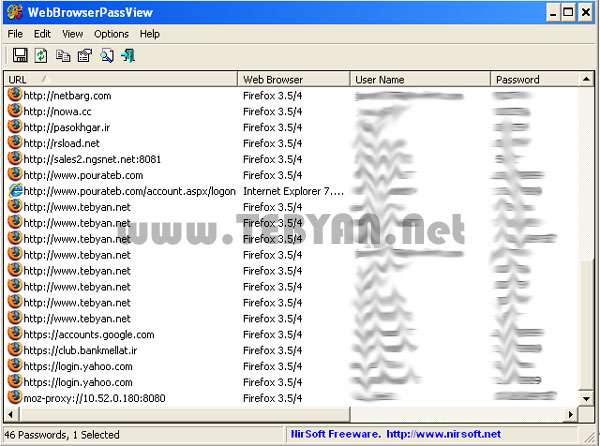Viewport: 600px width, 446px height.
Task: Click the WebBrowserPassView title bar app icon
Action: [15, 12]
